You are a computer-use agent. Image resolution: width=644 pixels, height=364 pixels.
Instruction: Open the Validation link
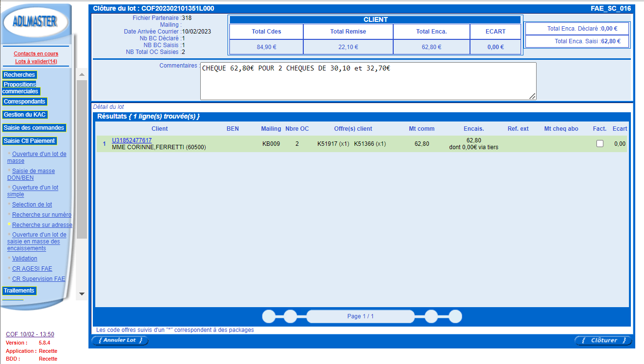[x=25, y=259]
